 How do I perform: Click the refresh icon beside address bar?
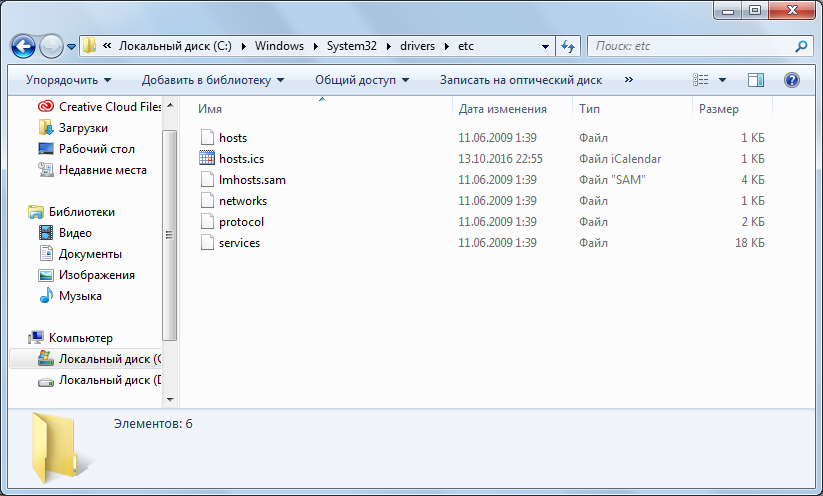(x=568, y=46)
